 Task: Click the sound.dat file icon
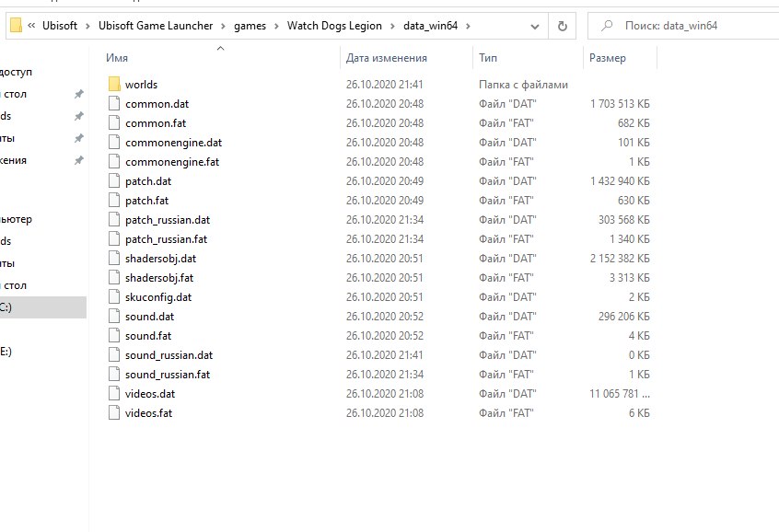coord(114,317)
